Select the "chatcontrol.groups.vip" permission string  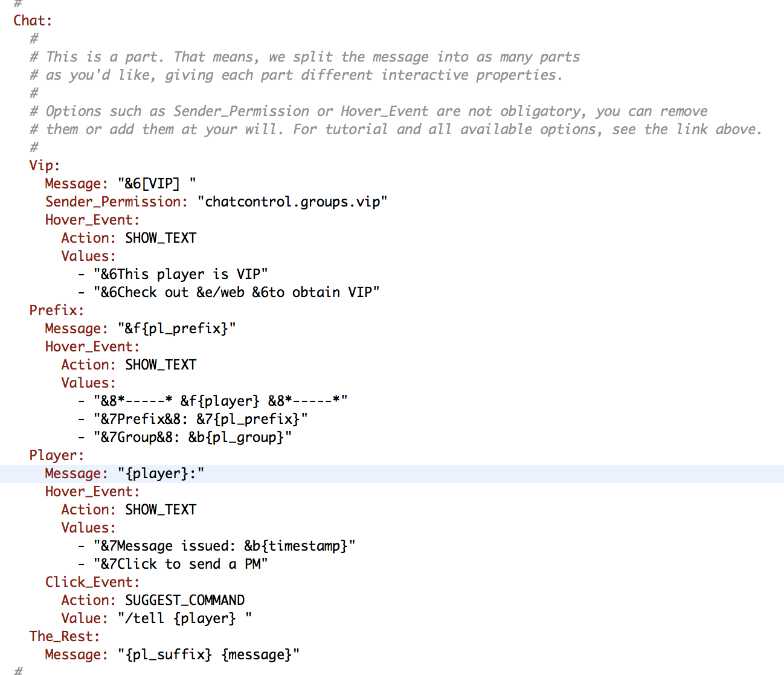(x=292, y=202)
